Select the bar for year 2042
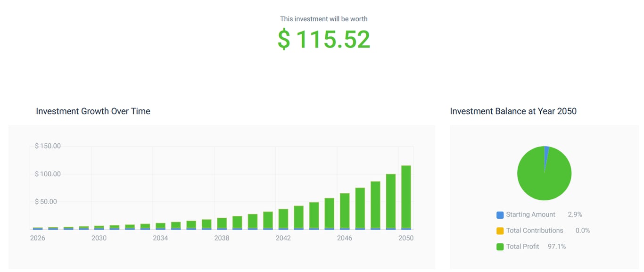This screenshot has height=272, width=644. (283, 219)
